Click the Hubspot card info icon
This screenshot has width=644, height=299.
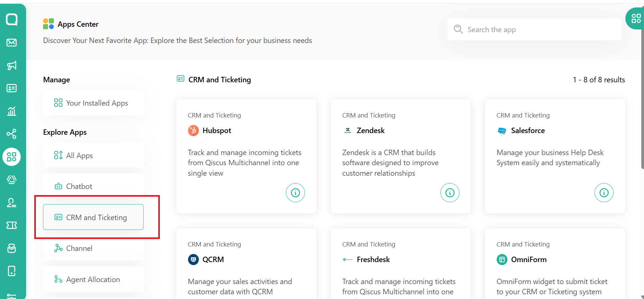click(x=295, y=193)
